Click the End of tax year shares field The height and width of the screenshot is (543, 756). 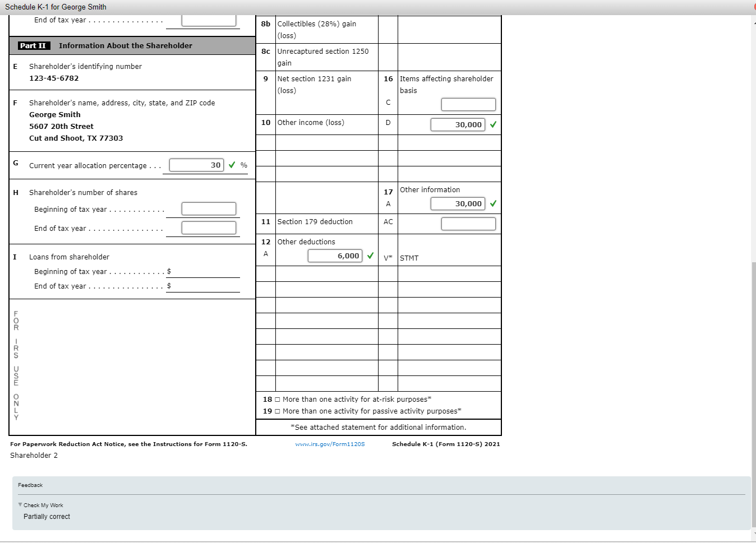(208, 228)
